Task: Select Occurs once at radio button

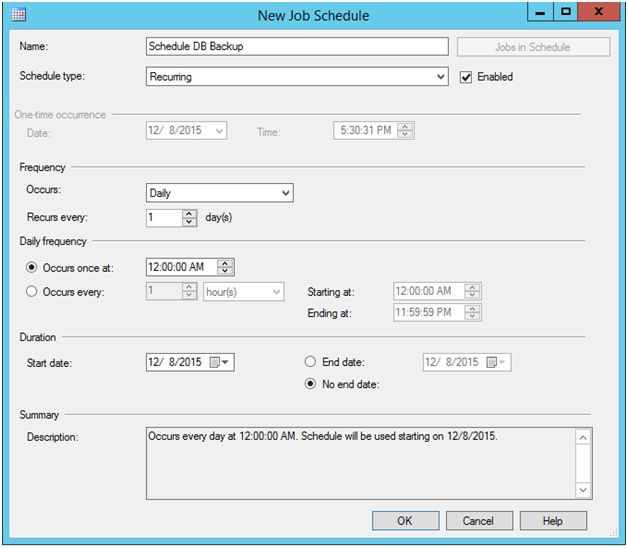Action: pos(32,267)
